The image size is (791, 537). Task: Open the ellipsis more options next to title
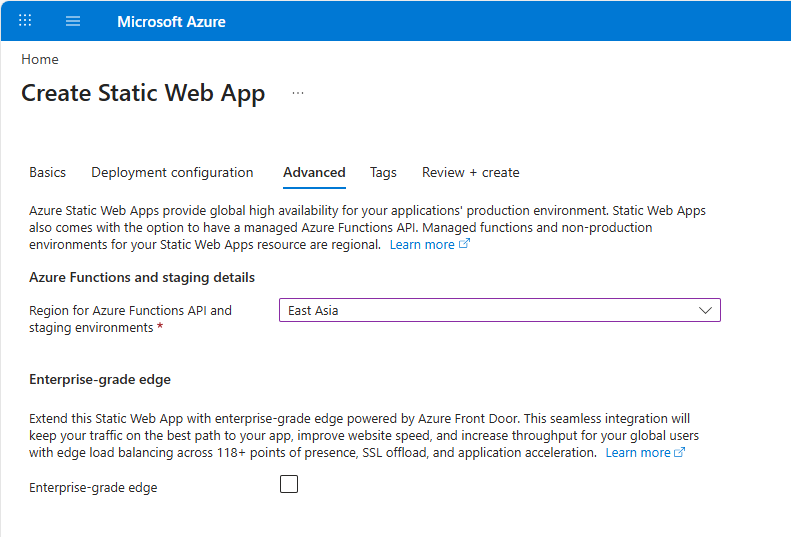click(298, 93)
